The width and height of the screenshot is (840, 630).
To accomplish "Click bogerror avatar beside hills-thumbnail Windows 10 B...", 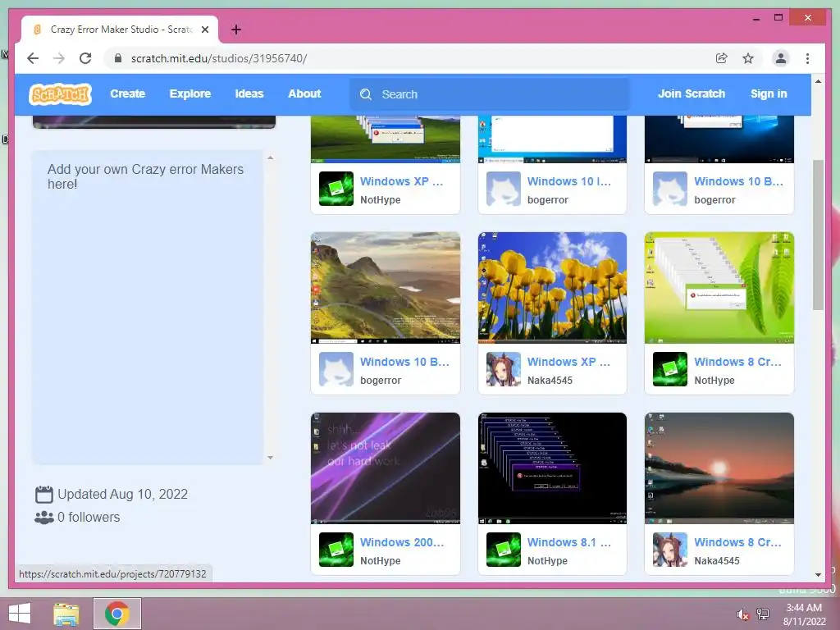I will point(336,369).
